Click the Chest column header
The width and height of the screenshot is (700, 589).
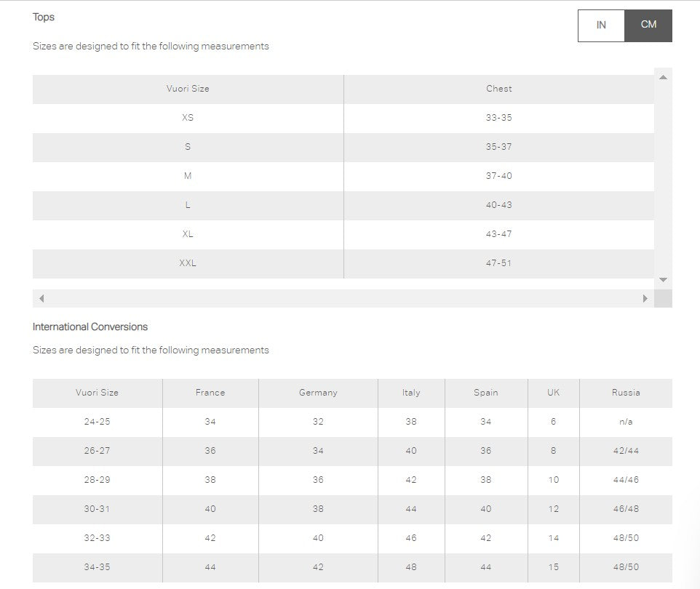(498, 89)
